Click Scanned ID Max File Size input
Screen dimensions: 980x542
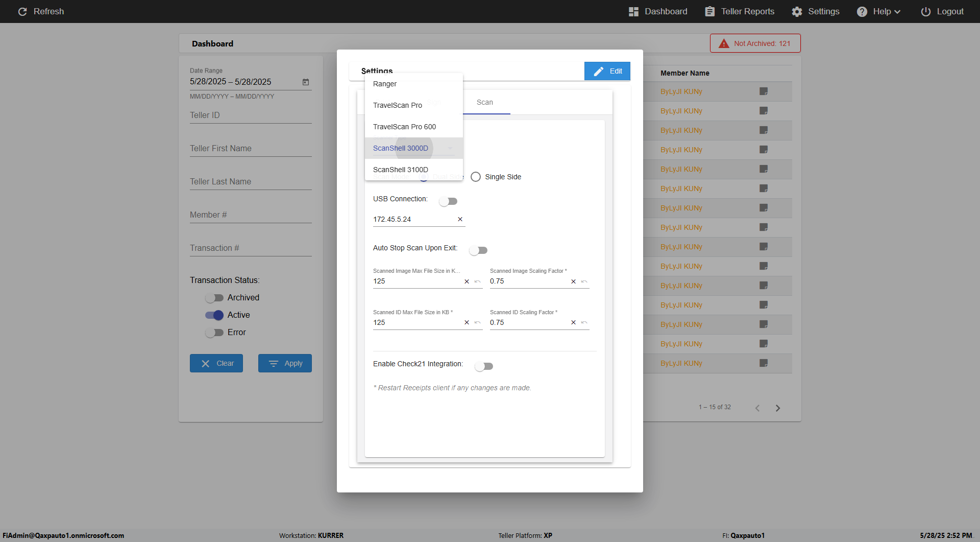[x=416, y=323]
